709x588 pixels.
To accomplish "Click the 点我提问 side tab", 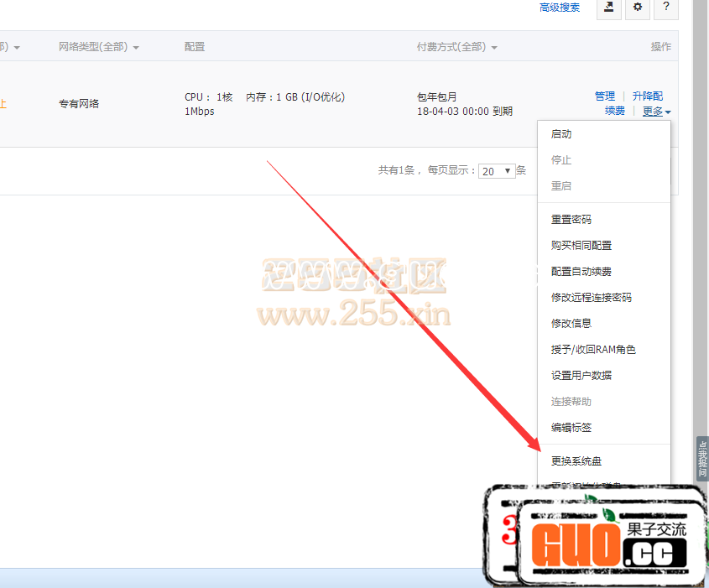I will tap(702, 458).
